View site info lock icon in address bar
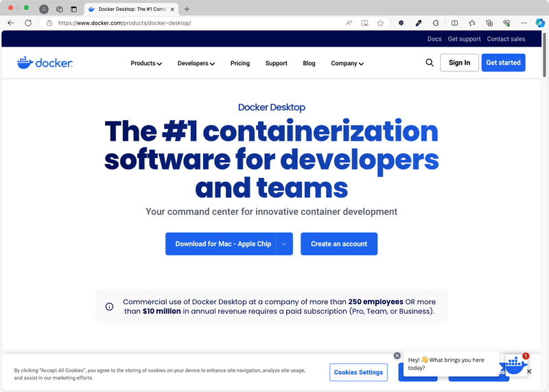 tap(49, 23)
